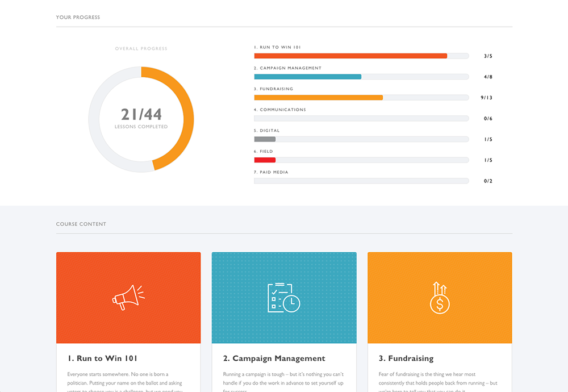Click the gray Digital progress bar
This screenshot has height=392, width=568.
tap(361, 139)
